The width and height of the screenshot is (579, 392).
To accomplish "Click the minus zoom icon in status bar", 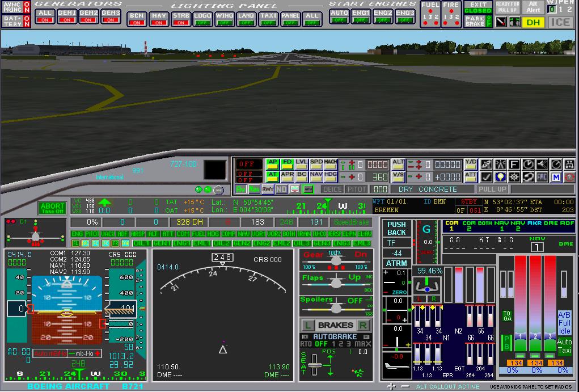I will 405,386.
